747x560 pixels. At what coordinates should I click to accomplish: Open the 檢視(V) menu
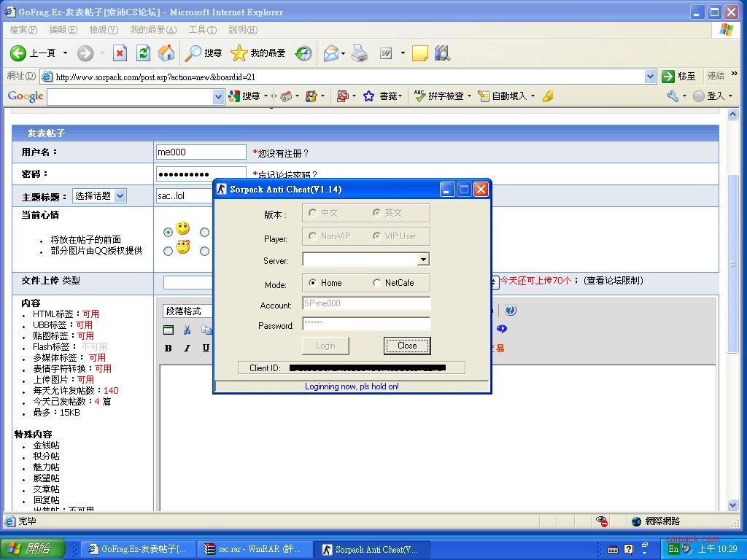point(103,30)
